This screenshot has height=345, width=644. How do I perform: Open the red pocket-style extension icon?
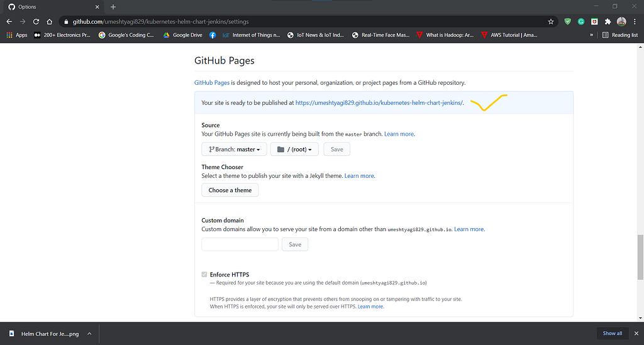pyautogui.click(x=594, y=22)
